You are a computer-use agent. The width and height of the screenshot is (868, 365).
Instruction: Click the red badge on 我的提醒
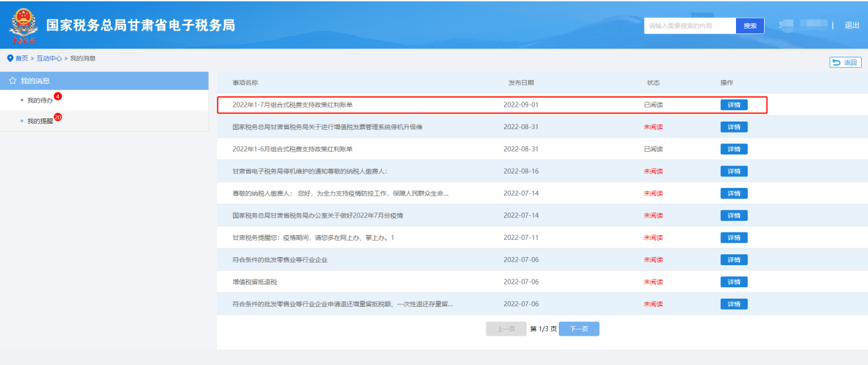(x=58, y=117)
